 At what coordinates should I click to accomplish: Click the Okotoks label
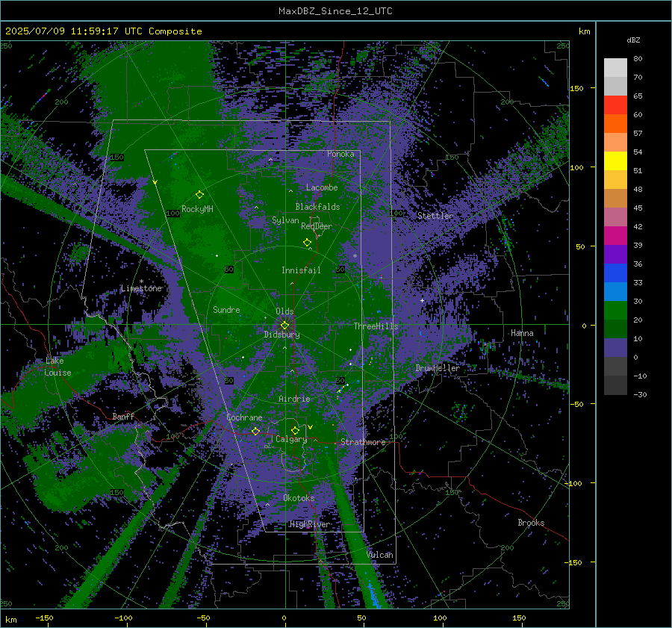299,498
